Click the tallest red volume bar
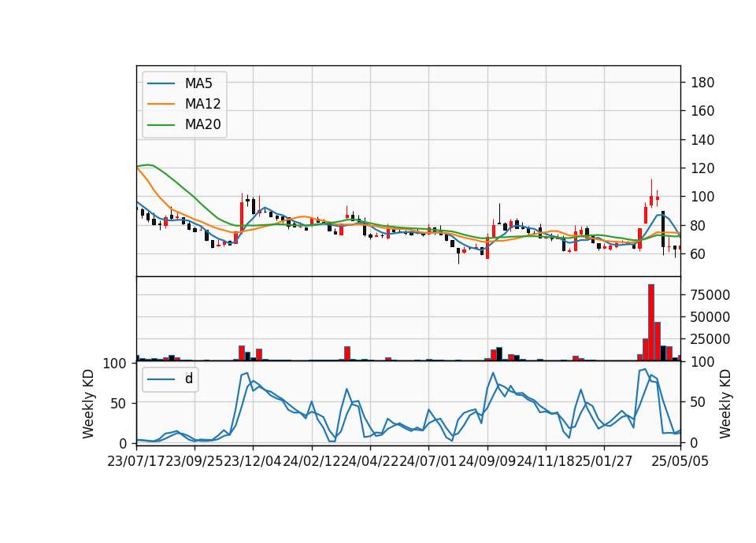 click(651, 323)
